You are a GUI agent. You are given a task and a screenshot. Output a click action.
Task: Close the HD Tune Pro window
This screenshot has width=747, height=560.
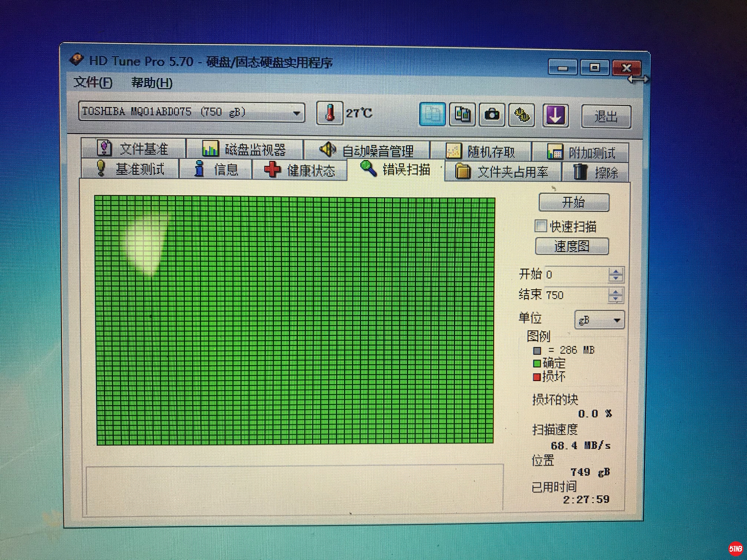click(x=626, y=68)
